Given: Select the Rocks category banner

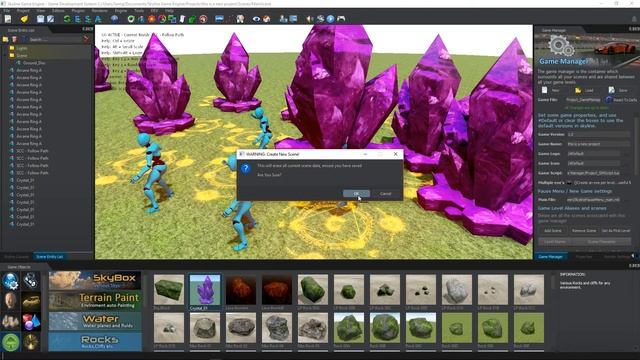Looking at the screenshot, I should (x=95, y=342).
